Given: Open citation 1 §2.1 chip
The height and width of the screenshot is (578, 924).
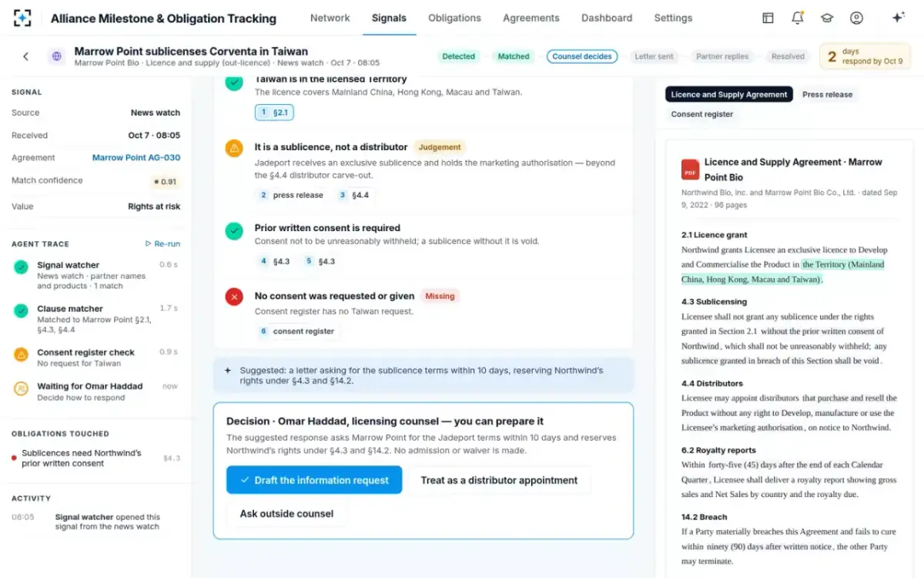Looking at the screenshot, I should click(x=274, y=113).
